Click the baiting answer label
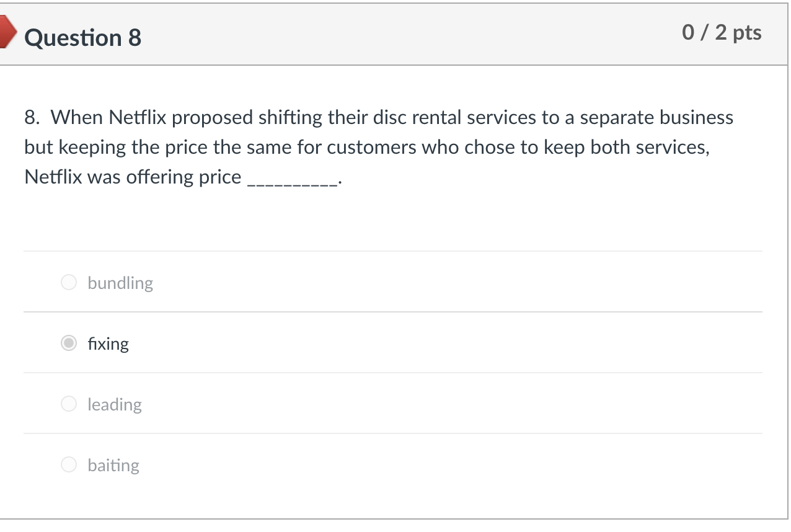Image resolution: width=791 pixels, height=532 pixels. [113, 465]
